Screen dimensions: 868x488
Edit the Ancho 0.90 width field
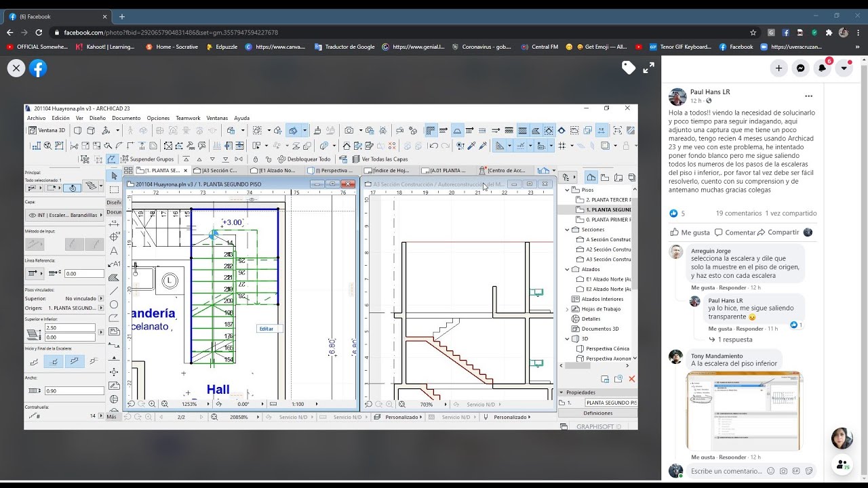point(74,391)
